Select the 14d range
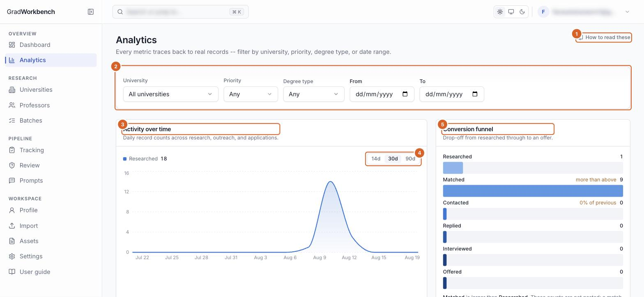644x297 pixels. 376,159
